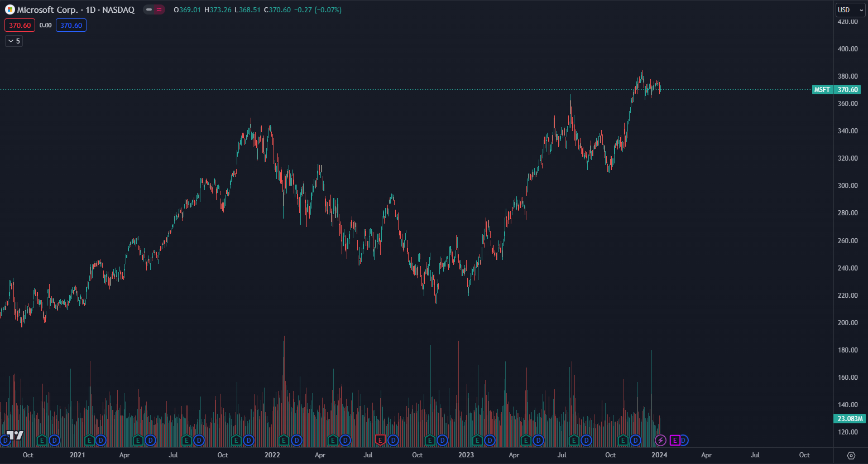
Task: Click the TradingView logo on the chart
Action: click(x=16, y=435)
